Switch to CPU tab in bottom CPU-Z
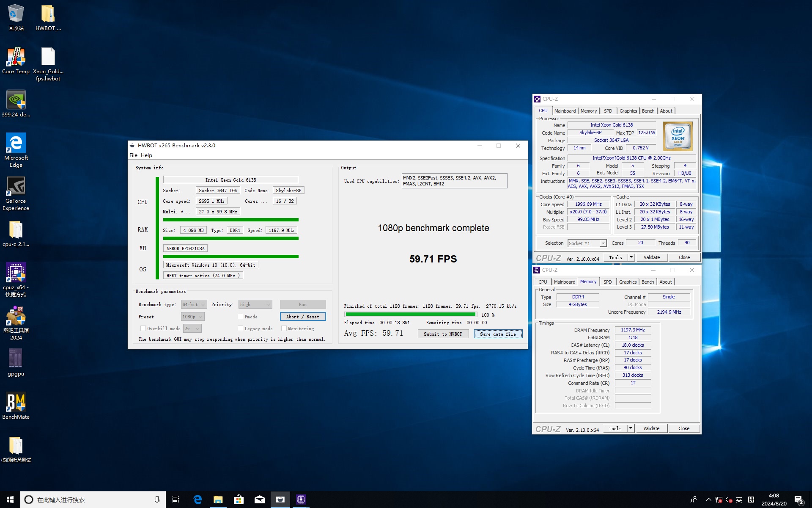Screen dimensions: 812x508 [x=543, y=282]
